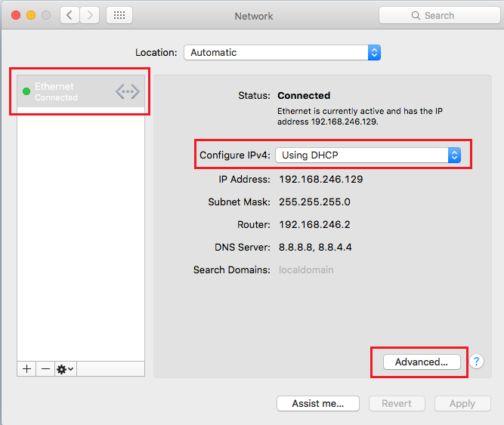Click the green Connected status dot
Screen dimensions: 504x425
click(x=26, y=92)
